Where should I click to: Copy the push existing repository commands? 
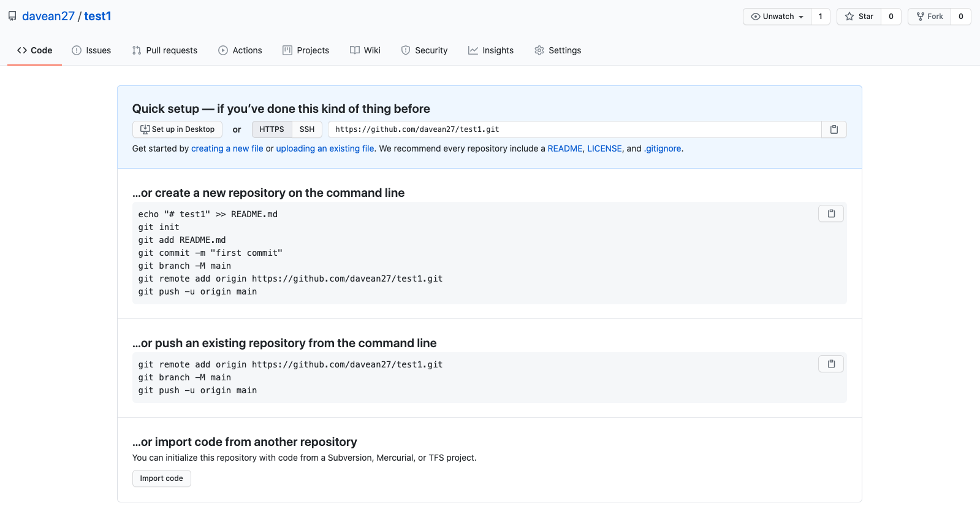click(830, 364)
